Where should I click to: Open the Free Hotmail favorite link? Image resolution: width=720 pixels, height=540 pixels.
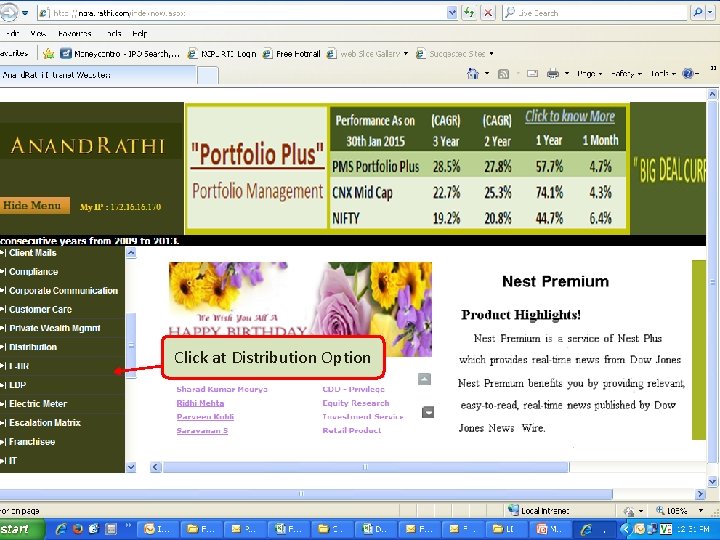tap(292, 54)
